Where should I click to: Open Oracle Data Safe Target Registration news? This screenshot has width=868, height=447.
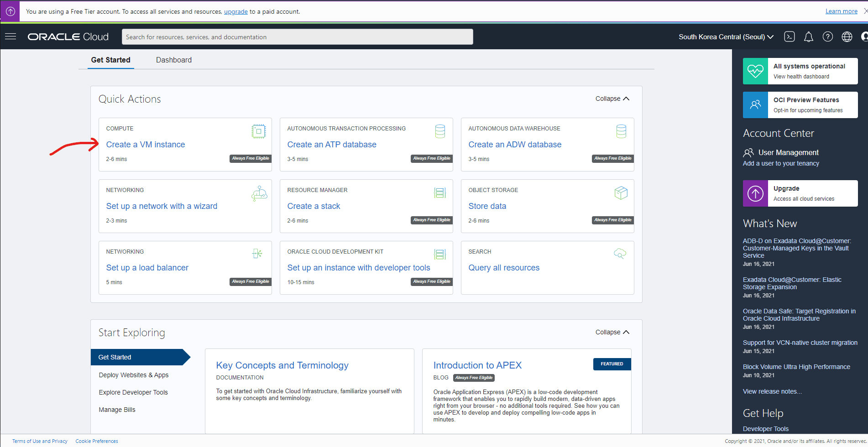[799, 315]
